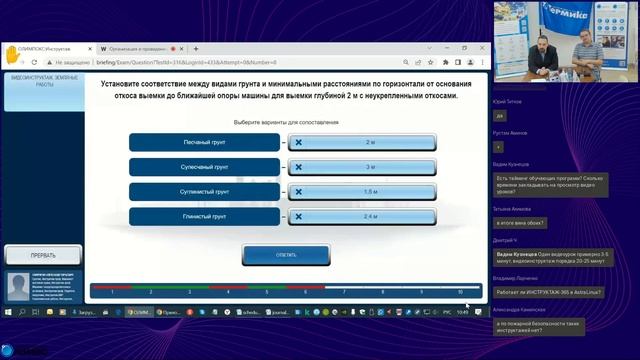Remove the '1,5 м' match for Суглинистый грунт
Screen dimensions: 640x360
point(298,192)
